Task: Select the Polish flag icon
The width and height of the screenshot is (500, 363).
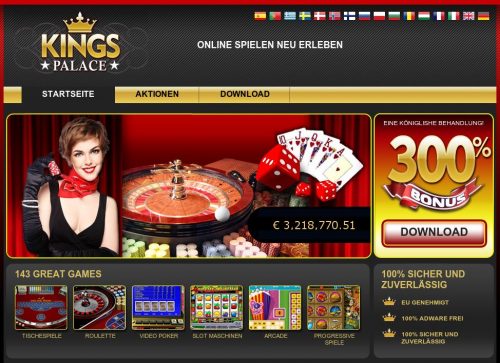Action: (379, 16)
